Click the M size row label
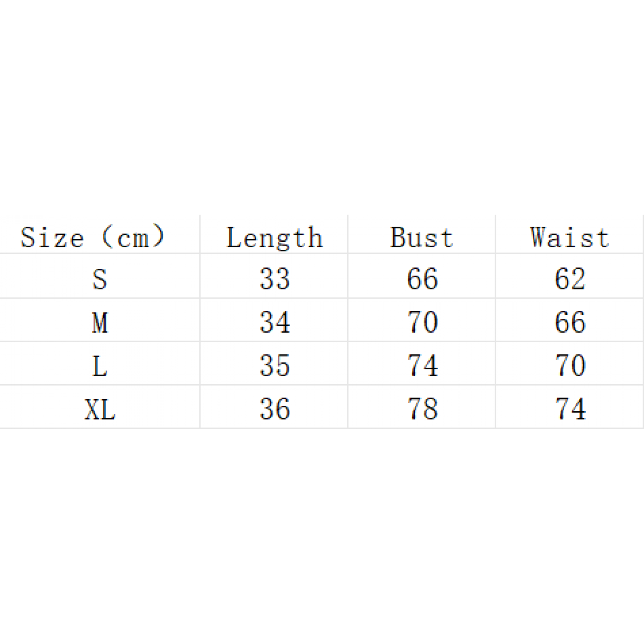 tap(100, 322)
